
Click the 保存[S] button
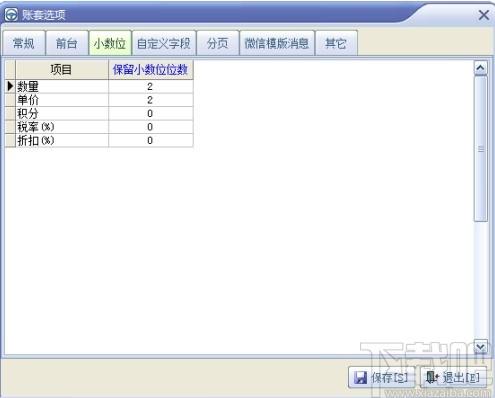pyautogui.click(x=382, y=377)
